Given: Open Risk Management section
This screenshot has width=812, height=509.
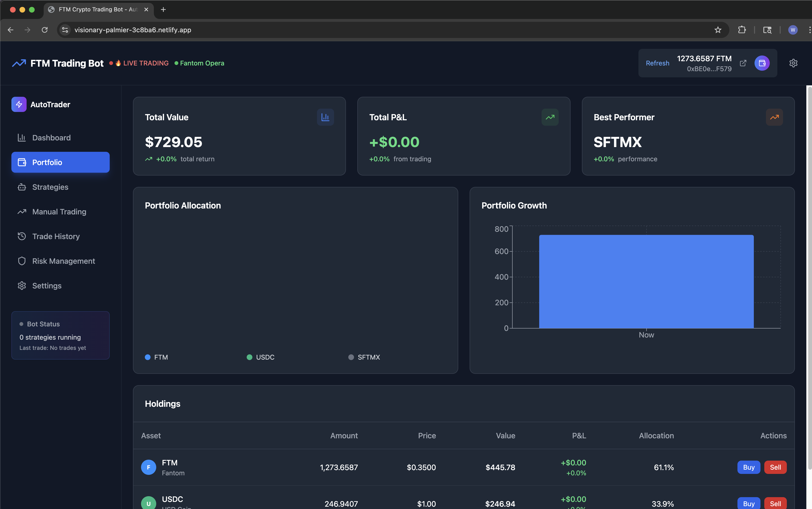Looking at the screenshot, I should coord(63,261).
